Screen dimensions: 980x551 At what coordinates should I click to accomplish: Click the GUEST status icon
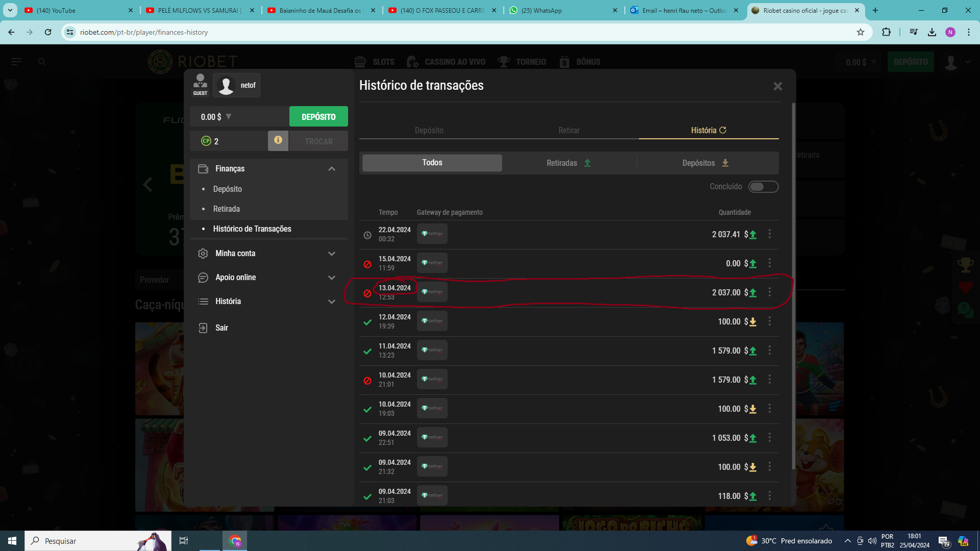click(x=200, y=85)
